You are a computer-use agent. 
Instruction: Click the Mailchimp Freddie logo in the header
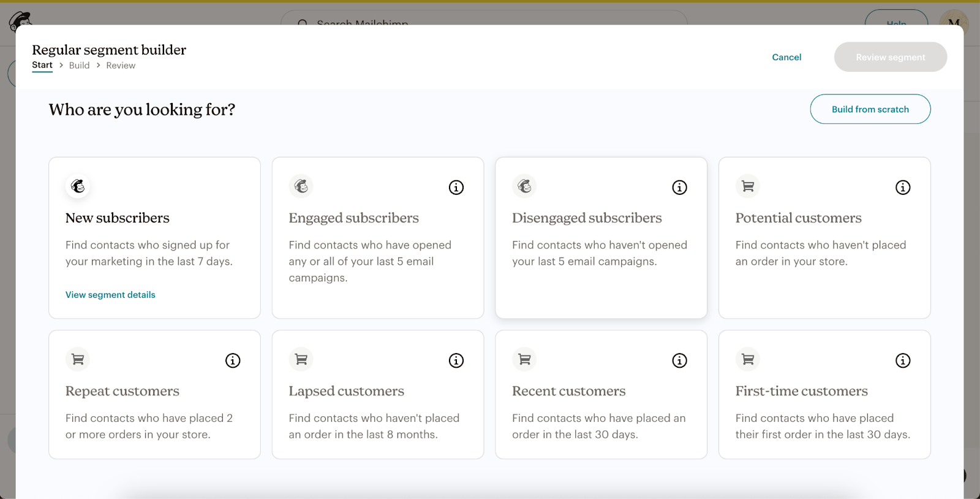pos(20,20)
